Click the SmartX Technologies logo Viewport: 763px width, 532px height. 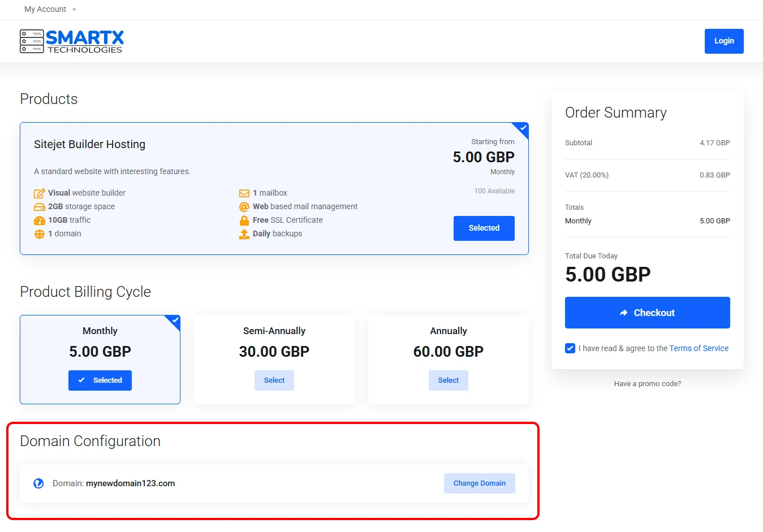[x=72, y=41]
